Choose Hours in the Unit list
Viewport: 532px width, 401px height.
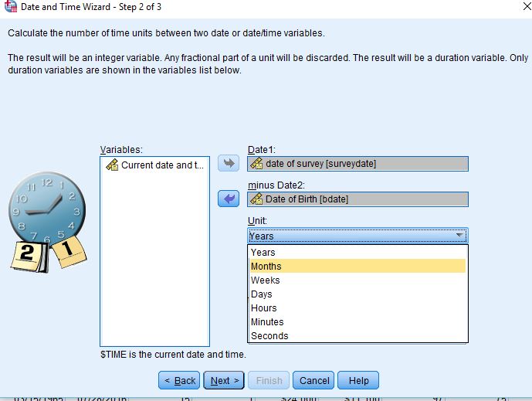point(357,308)
